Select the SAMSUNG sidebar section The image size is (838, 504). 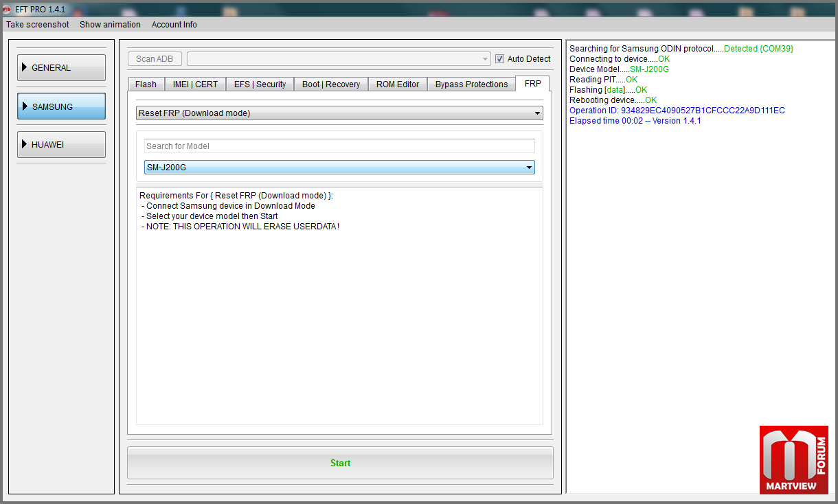(61, 106)
